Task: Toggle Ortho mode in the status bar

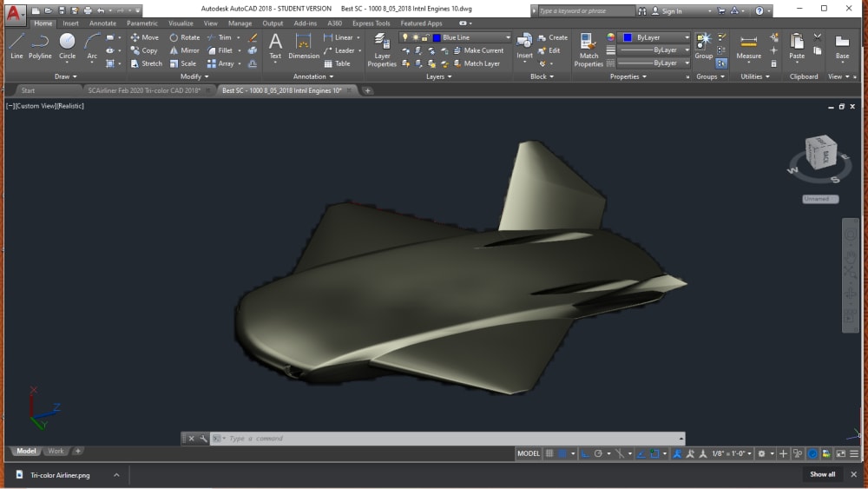Action: click(x=586, y=453)
